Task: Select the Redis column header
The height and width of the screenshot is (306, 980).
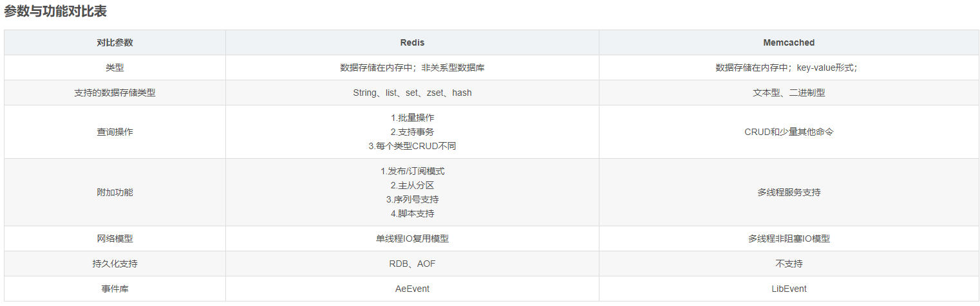Action: [x=412, y=42]
